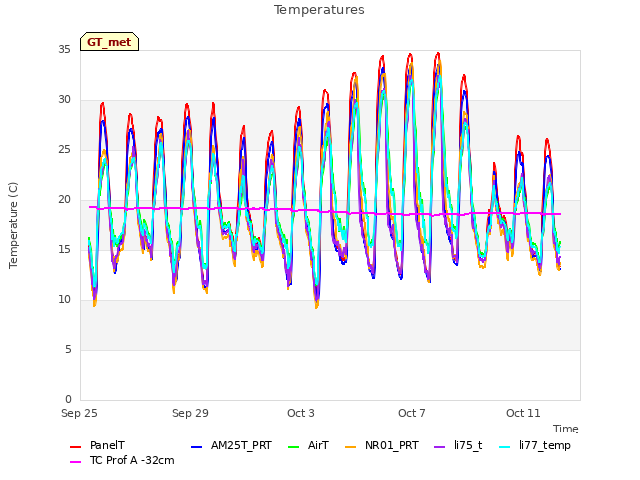Click the 0 y-axis tick label
The image size is (640, 480).
(68, 400)
